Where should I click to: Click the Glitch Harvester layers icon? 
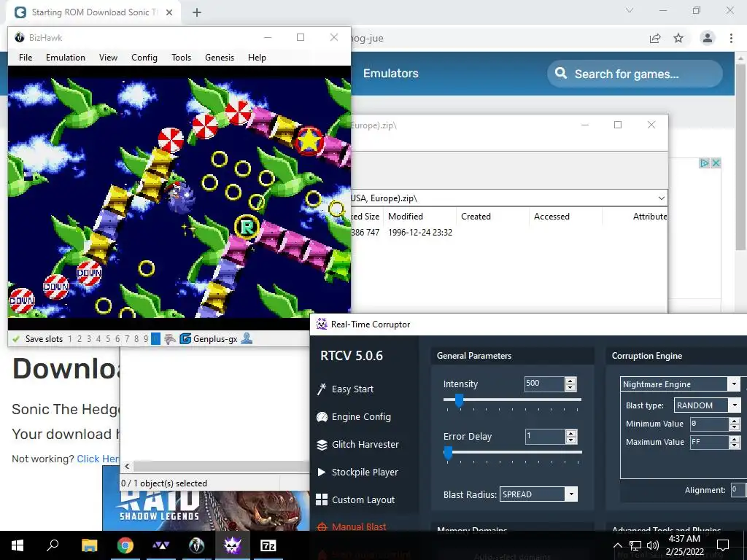pos(322,444)
